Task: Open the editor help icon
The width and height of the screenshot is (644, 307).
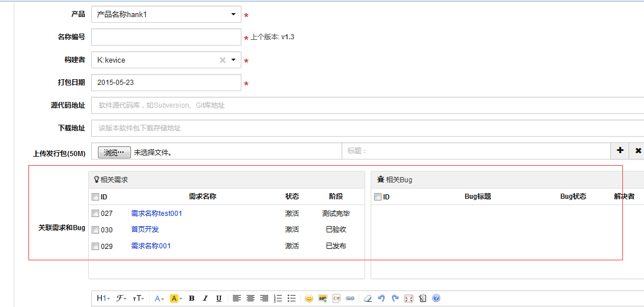Action: coord(436,298)
